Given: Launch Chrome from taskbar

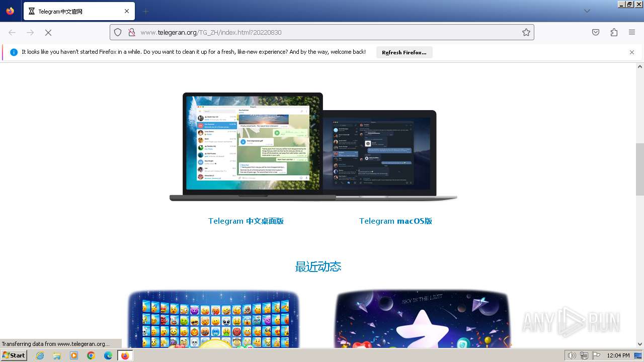Looking at the screenshot, I should pos(91,355).
